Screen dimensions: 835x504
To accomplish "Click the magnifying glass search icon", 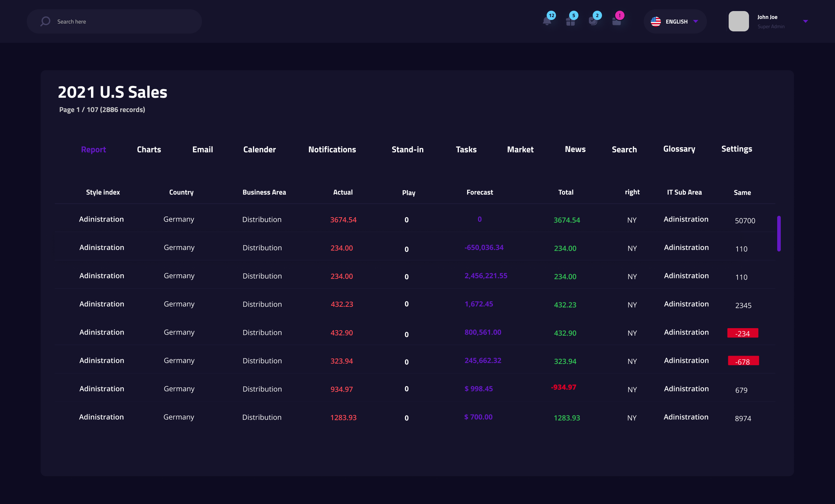I will pos(45,21).
